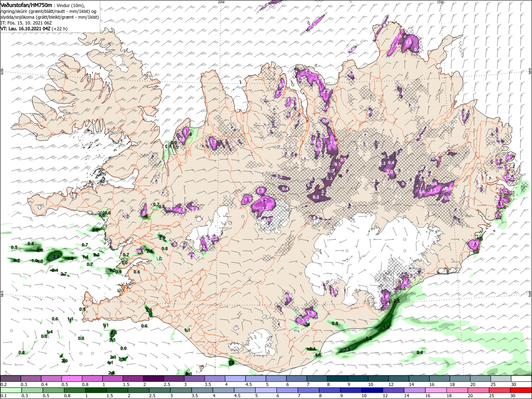This screenshot has height=399, width=532.
Task: Click the 20W longitude label
Action: 221,2
